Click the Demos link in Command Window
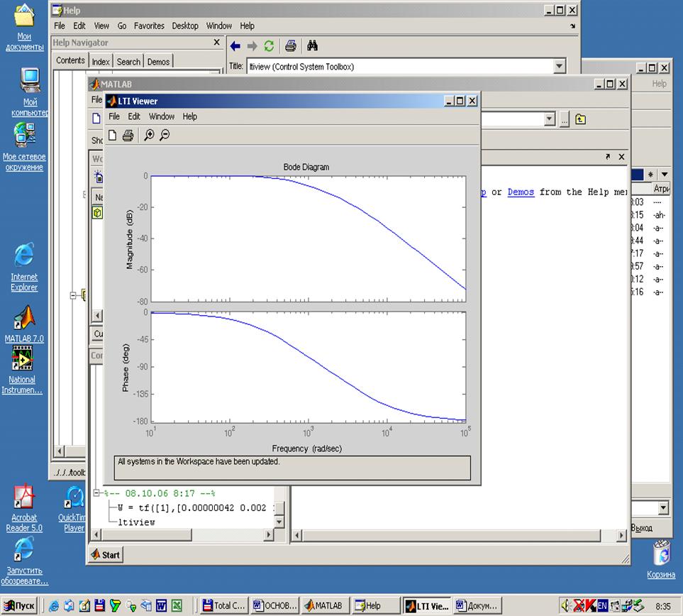Viewport: 683px width, 616px height. pos(521,192)
